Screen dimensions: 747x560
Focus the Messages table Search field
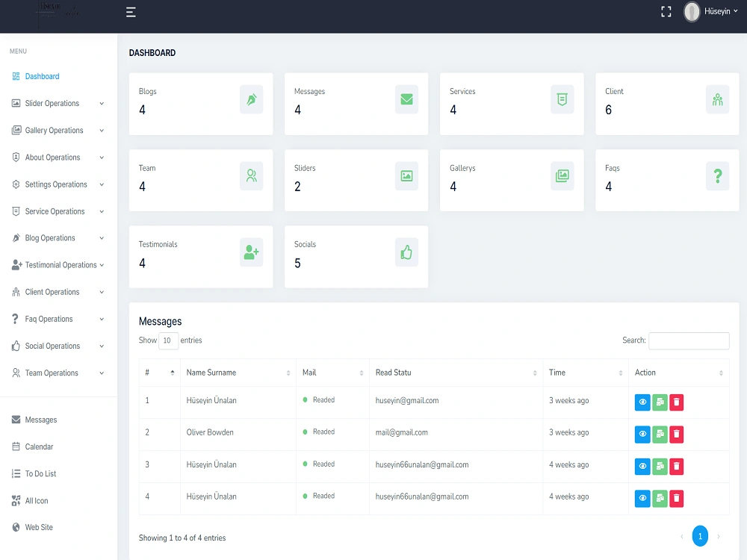[689, 341]
